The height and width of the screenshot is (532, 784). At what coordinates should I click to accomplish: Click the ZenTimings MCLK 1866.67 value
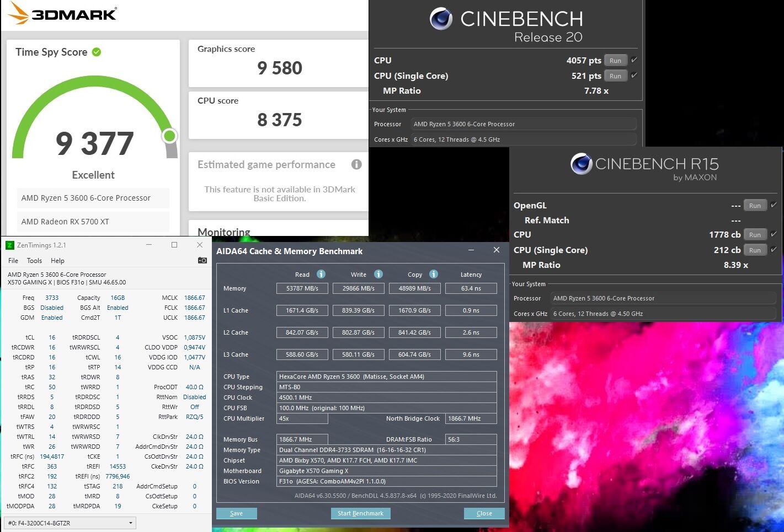pyautogui.click(x=195, y=298)
